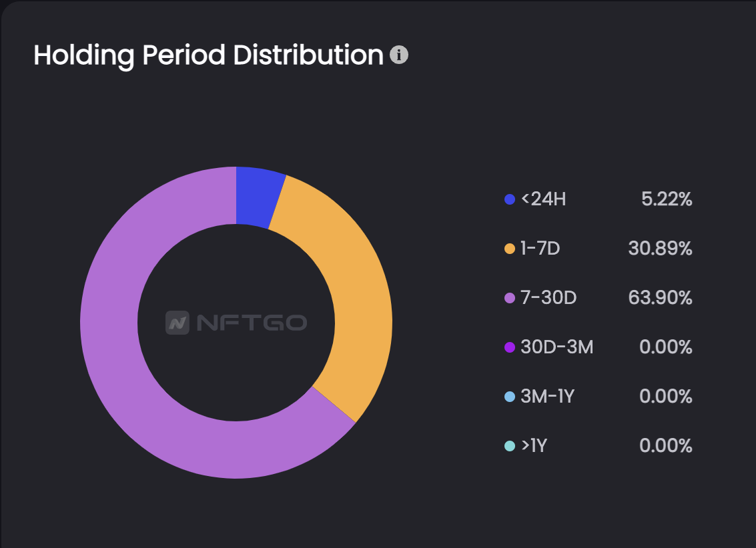Screen dimensions: 756x548
Task: Click the 3M-1Y light blue legend dot
Action: (x=510, y=397)
